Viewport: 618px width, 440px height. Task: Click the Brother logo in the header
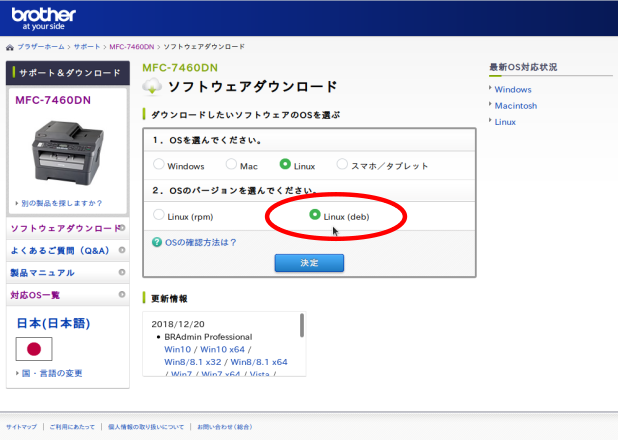point(43,19)
